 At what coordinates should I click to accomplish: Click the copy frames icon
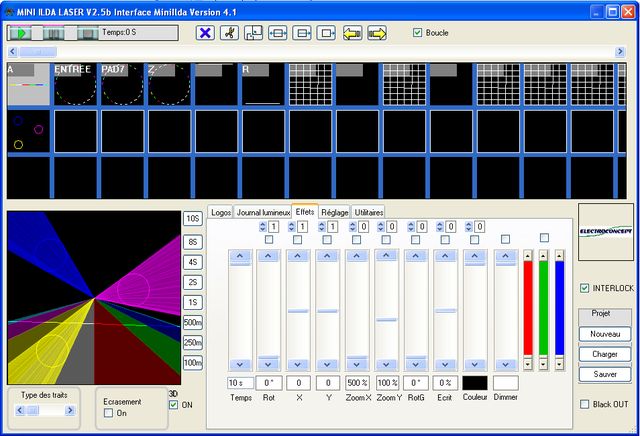tap(253, 33)
